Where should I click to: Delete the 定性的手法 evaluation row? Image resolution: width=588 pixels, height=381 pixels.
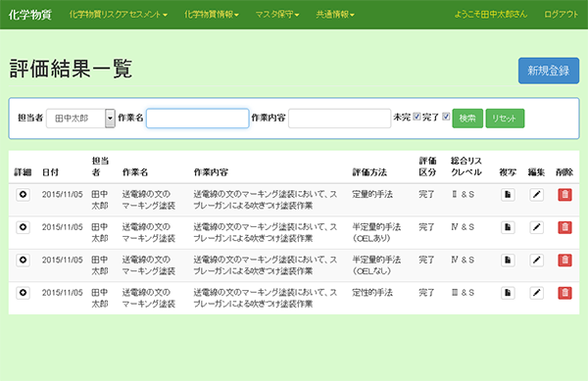[x=564, y=293]
